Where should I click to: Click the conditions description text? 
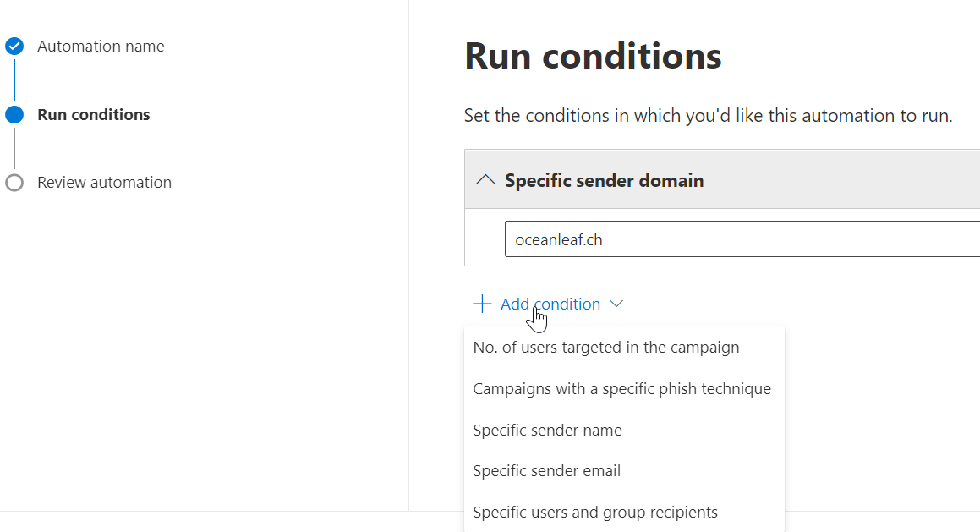pos(708,116)
